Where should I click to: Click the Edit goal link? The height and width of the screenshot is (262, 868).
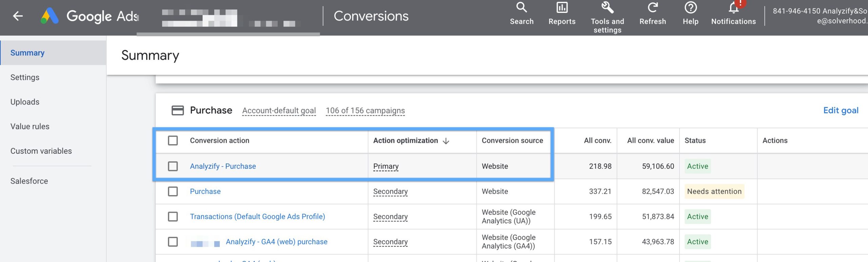[x=841, y=110]
